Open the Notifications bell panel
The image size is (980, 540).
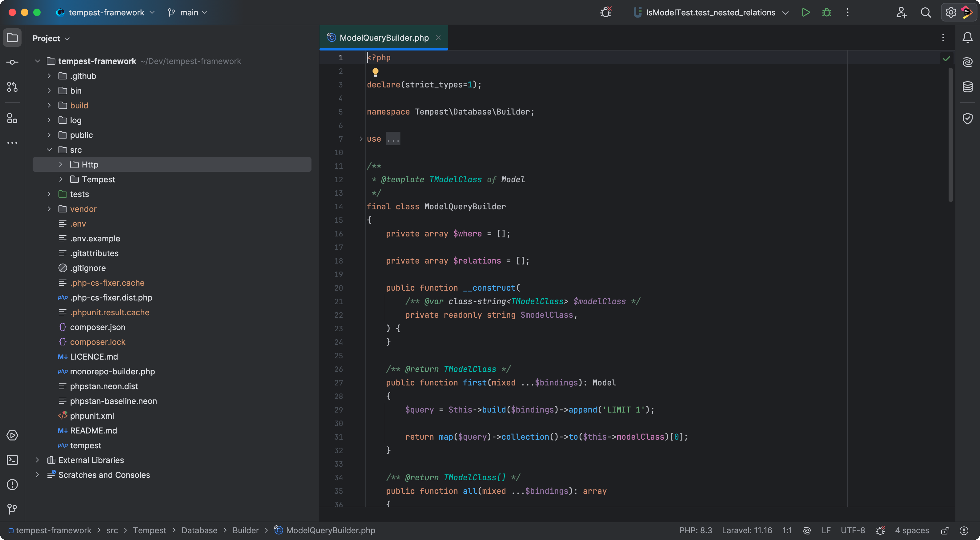[x=967, y=38]
